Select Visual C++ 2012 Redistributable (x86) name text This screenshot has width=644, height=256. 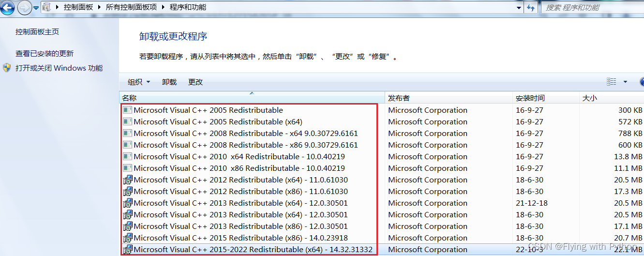pyautogui.click(x=240, y=191)
